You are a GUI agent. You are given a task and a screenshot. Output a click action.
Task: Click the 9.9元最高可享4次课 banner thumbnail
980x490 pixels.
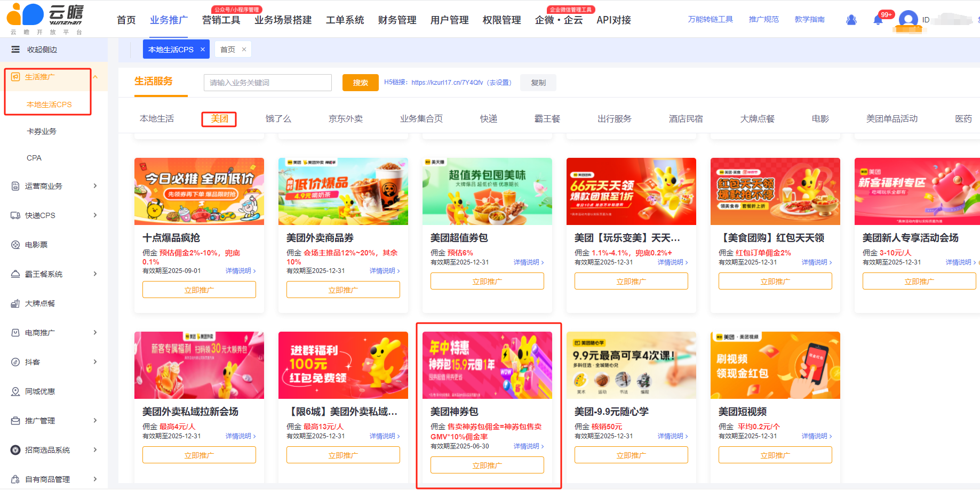point(631,365)
